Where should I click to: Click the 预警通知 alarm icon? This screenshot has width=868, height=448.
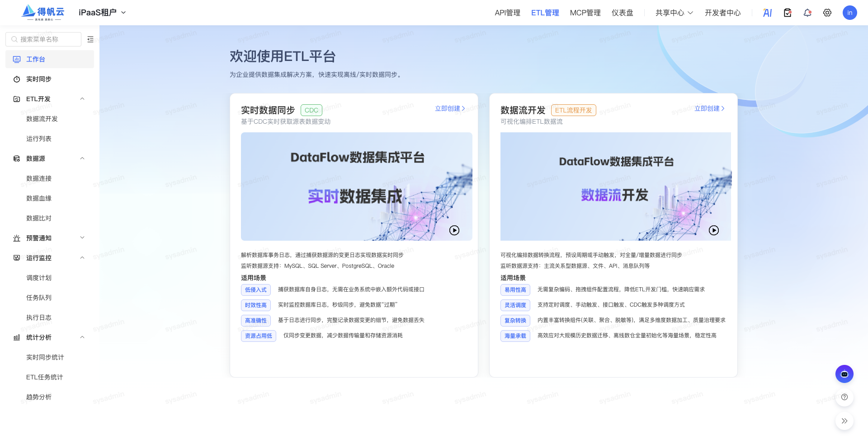(x=17, y=238)
